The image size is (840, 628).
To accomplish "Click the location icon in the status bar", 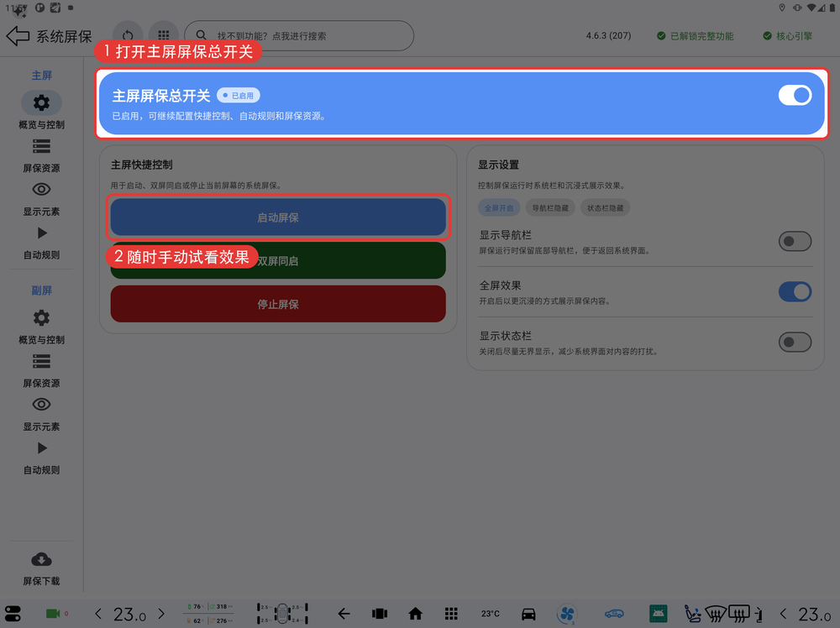I will (x=782, y=8).
